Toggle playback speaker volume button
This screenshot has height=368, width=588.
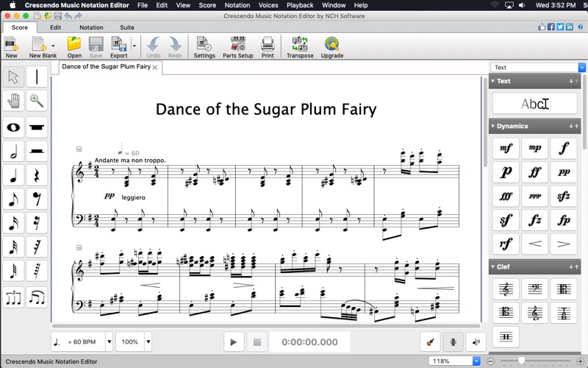click(476, 342)
